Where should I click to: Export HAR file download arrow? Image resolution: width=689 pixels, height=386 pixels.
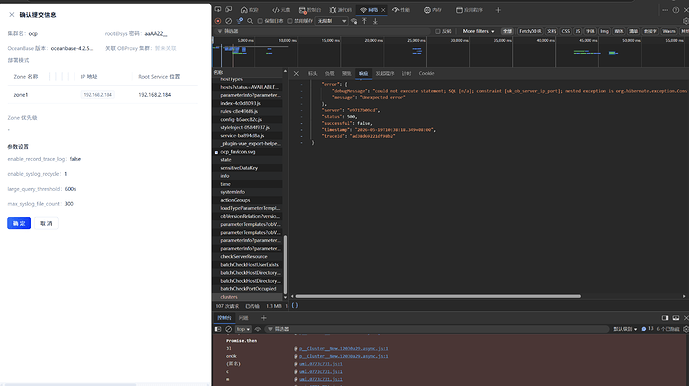coord(375,21)
